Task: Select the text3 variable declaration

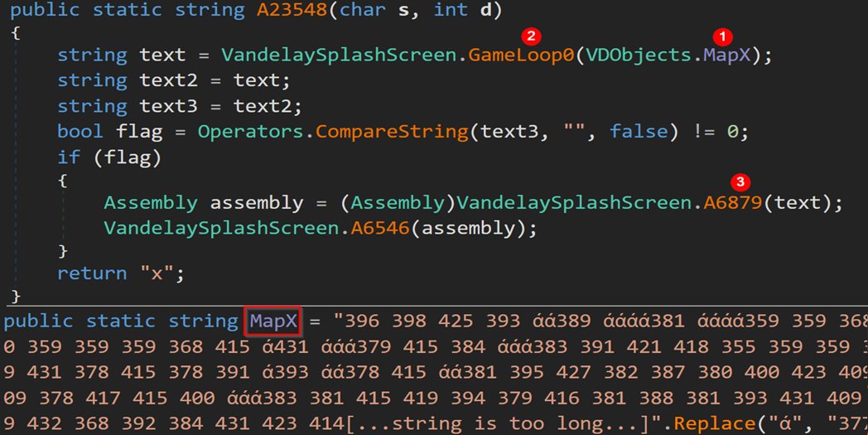Action: pos(168,106)
